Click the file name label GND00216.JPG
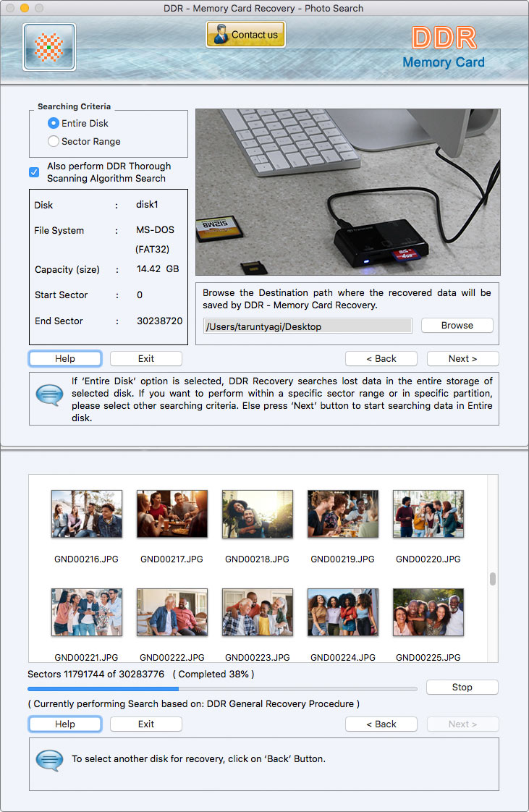Viewport: 529px width, 812px height. click(x=86, y=559)
